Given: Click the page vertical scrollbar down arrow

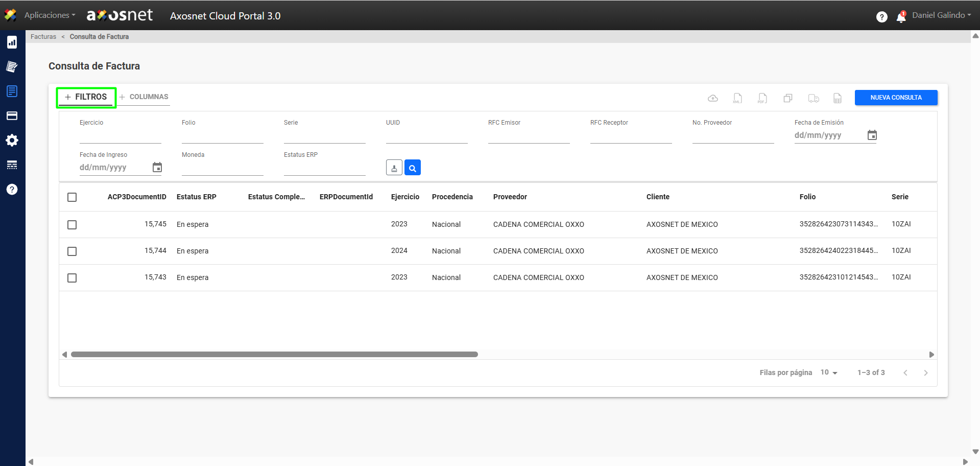Looking at the screenshot, I should (x=975, y=452).
